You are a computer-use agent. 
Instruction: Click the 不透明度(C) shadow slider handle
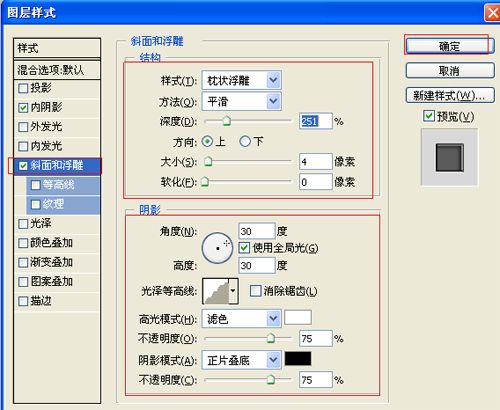[x=271, y=379]
